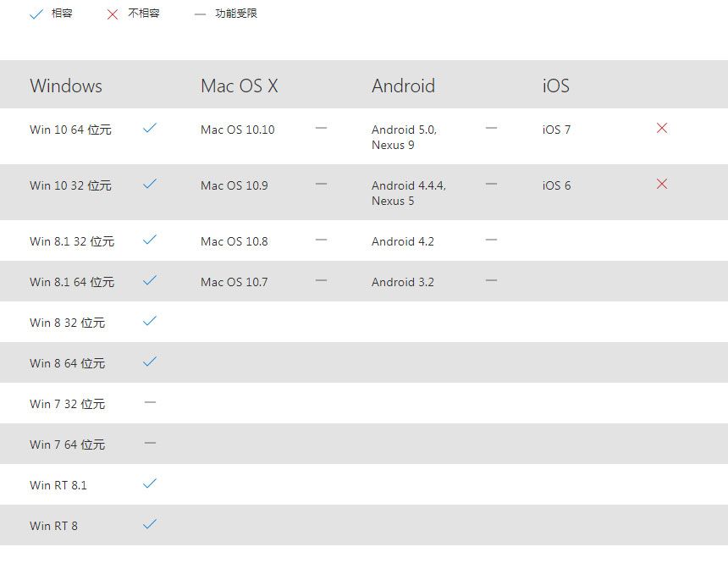This screenshot has height=580, width=728.
Task: Click the dash icon beside Mac OS 10.10
Action: [321, 128]
